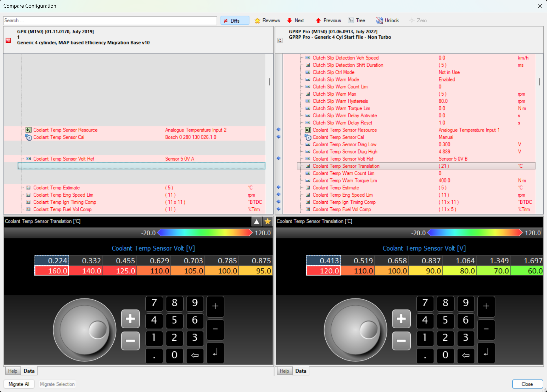Jump to Next difference arrow
547x392 pixels.
click(289, 21)
